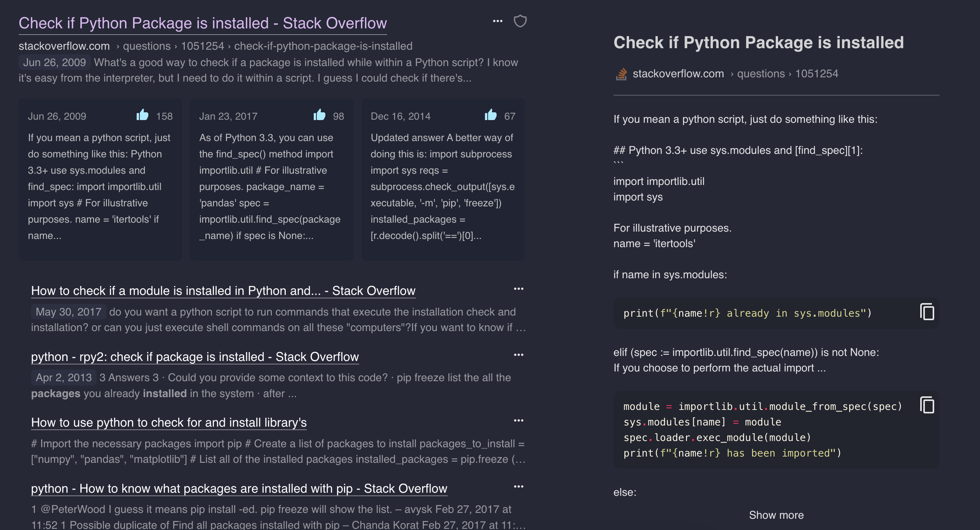Image resolution: width=980 pixels, height=530 pixels.
Task: Open 'How to know what packages' pip link
Action: point(239,488)
